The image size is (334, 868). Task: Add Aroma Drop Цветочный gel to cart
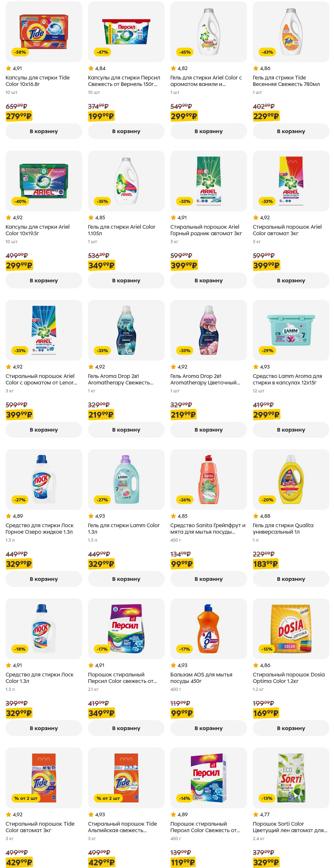208,430
